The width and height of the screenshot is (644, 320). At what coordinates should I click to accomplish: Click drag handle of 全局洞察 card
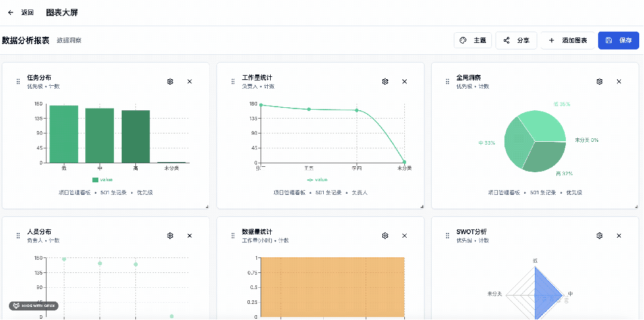point(448,82)
